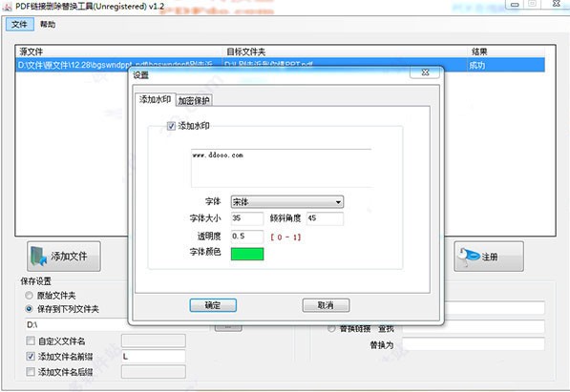The height and width of the screenshot is (392, 570).
Task: Click the 查找 input field
Action: coord(474,327)
